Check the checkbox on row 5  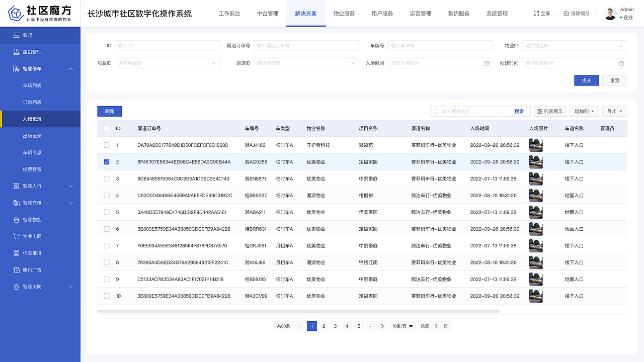tap(106, 212)
